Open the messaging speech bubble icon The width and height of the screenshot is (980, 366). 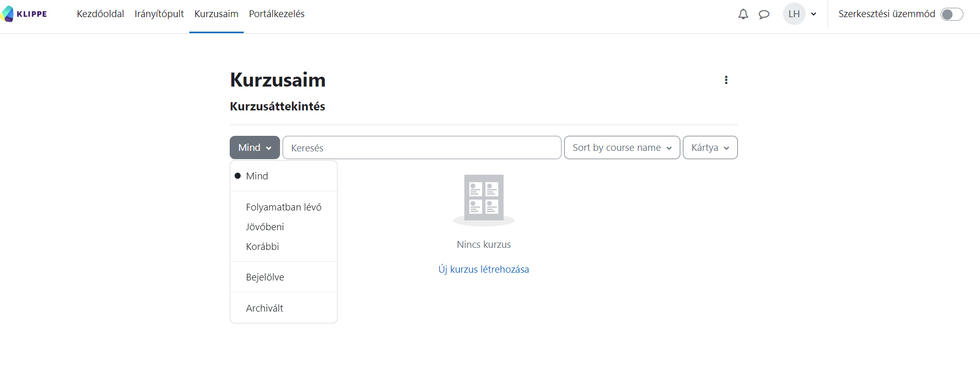pos(764,14)
